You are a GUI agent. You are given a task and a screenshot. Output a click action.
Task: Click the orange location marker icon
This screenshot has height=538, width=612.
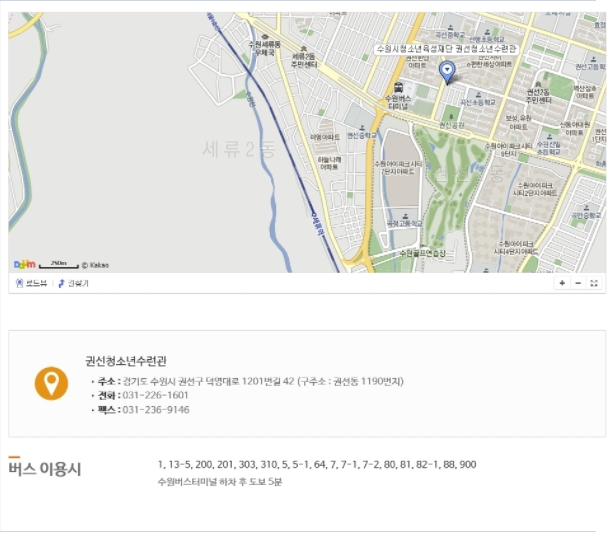pos(51,383)
